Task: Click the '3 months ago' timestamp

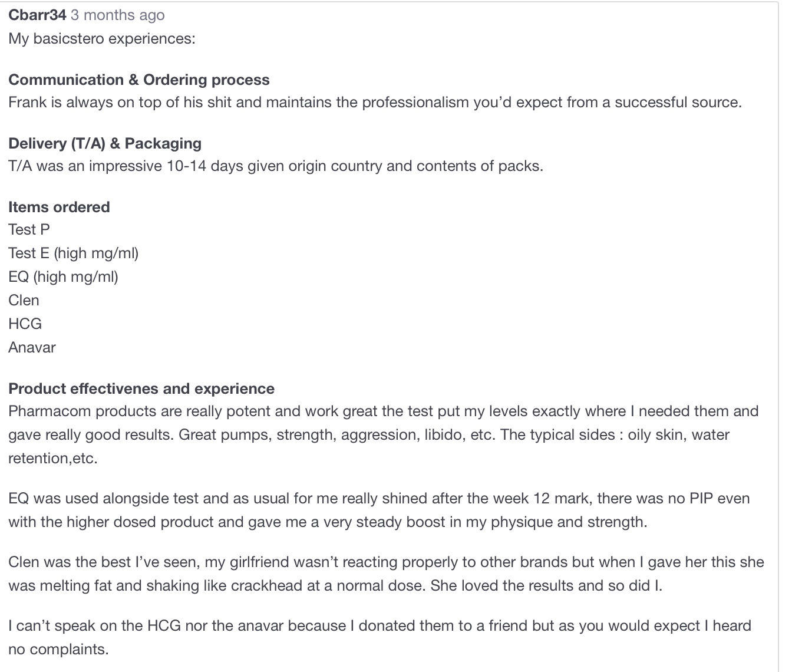Action: [118, 15]
